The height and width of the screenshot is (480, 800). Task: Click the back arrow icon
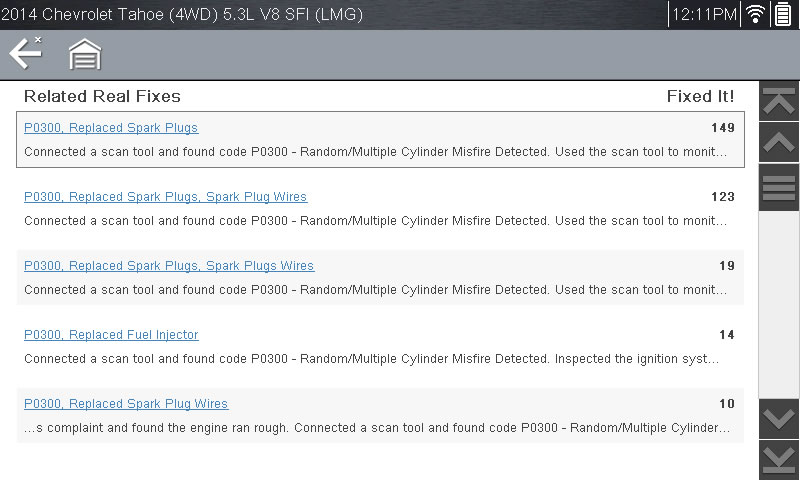coord(25,53)
